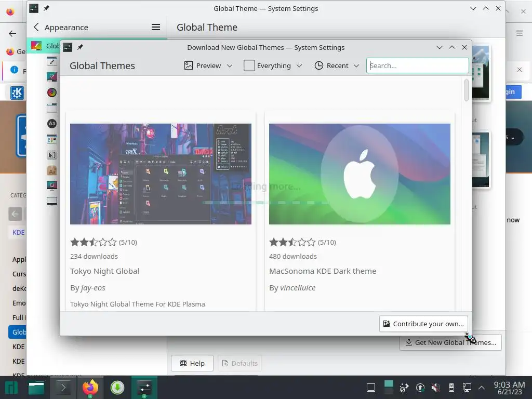Pin the Download New Global Themes dialog
This screenshot has width=532, height=399.
coord(80,47)
